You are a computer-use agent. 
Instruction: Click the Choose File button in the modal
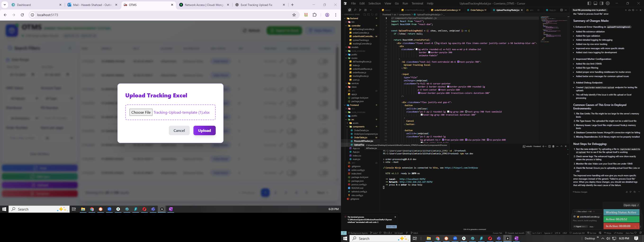[141, 112]
